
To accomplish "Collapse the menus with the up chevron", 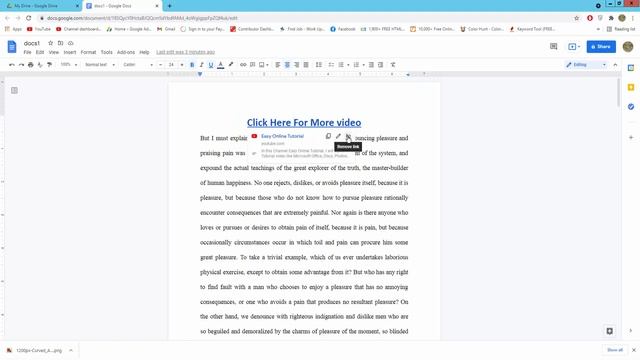I will click(x=616, y=64).
